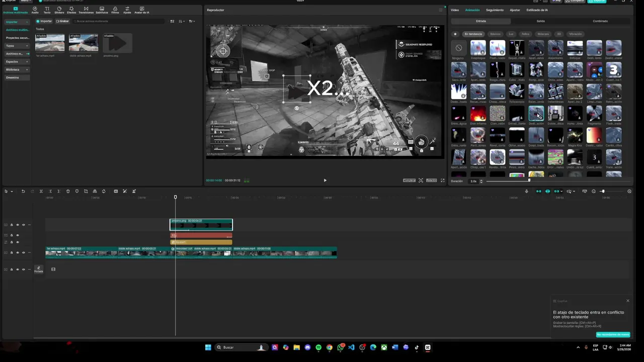
Task: Open Chrome from the Windows taskbar
Action: (x=329, y=347)
